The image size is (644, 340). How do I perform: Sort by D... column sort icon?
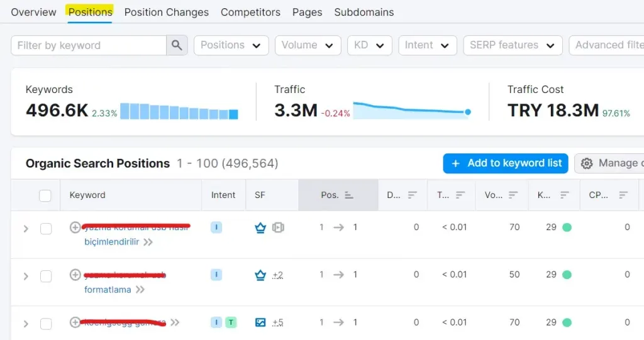(413, 195)
